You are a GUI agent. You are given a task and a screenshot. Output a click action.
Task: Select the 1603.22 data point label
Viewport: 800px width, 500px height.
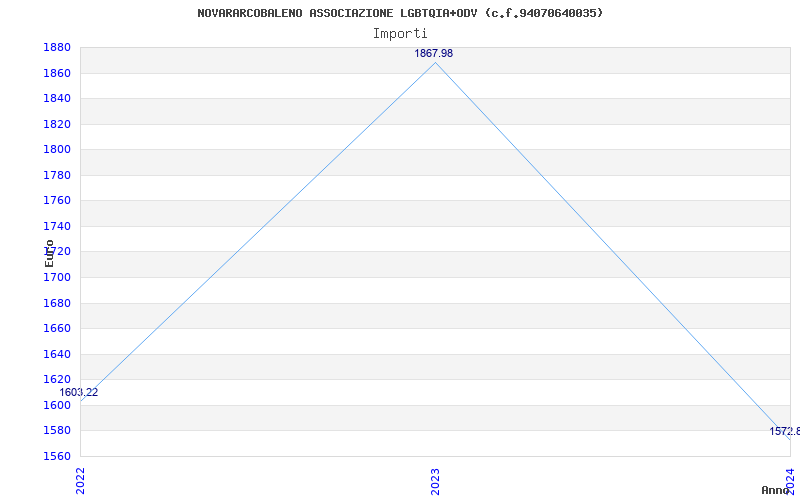click(79, 393)
